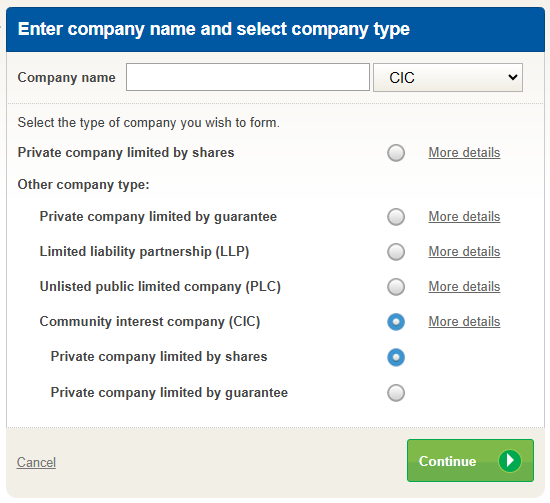Click the green arrow icon on Continue
Viewport: 550px width, 503px height.
[x=510, y=461]
